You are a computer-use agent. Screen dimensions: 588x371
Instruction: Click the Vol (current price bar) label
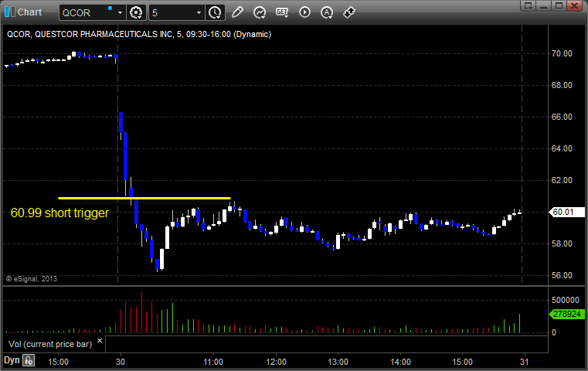50,344
